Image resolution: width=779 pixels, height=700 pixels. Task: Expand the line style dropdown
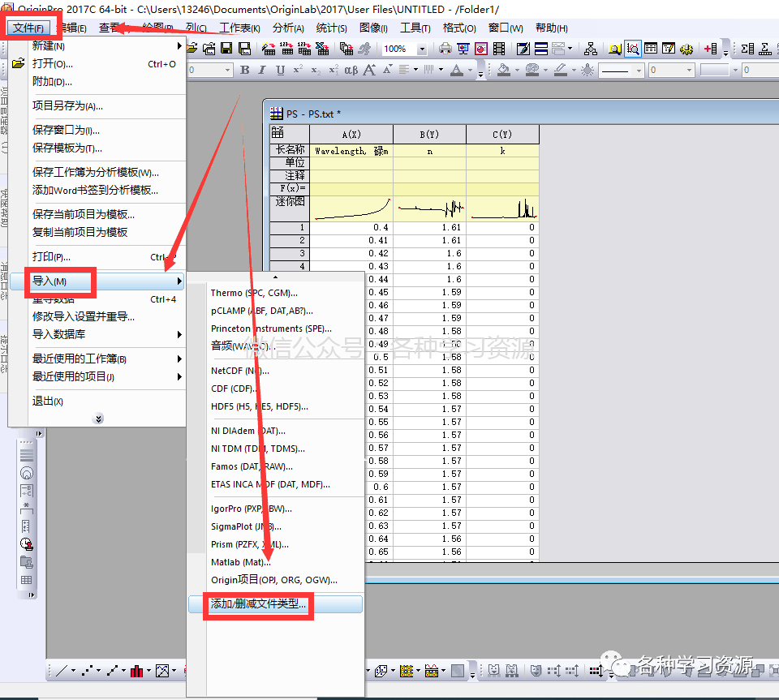click(637, 71)
